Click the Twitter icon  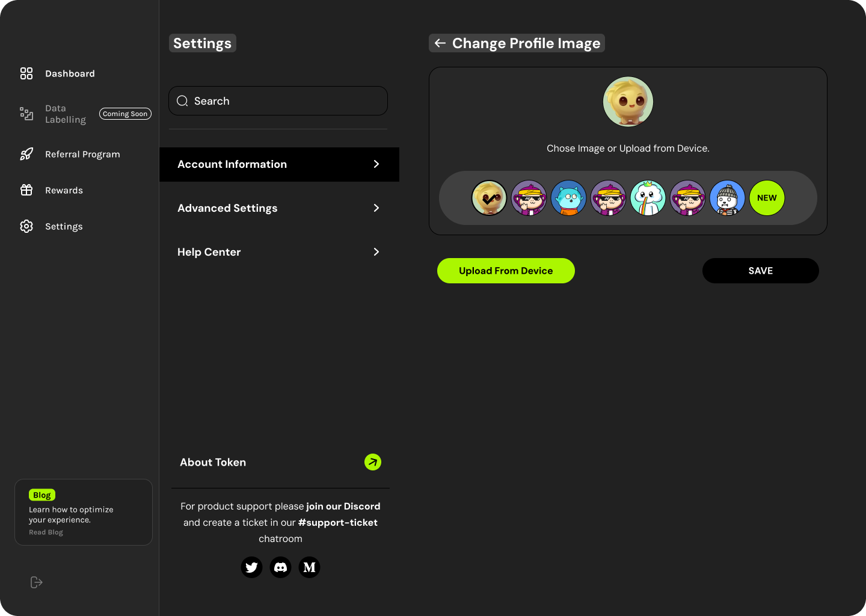click(251, 567)
